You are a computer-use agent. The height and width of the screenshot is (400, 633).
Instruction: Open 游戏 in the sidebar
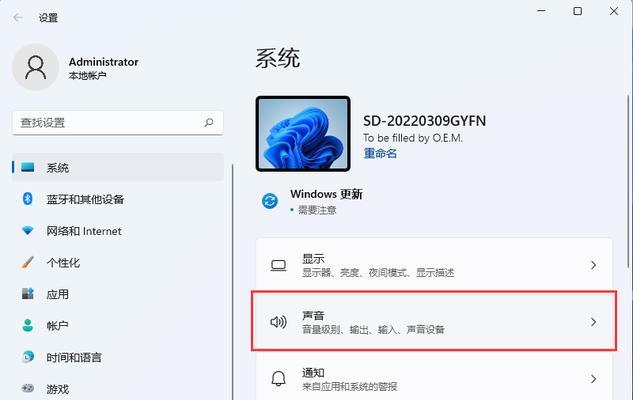(x=118, y=389)
